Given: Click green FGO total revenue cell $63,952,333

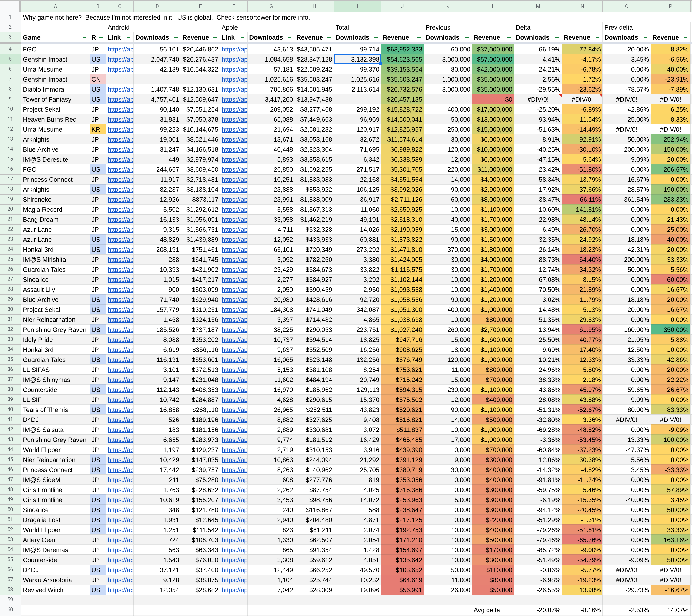Looking at the screenshot, I should (x=402, y=49).
